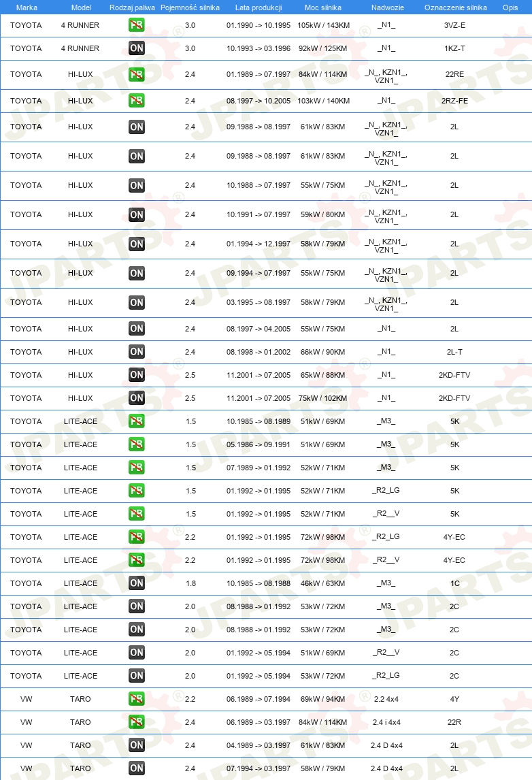Click petrol icon in 4Y-EC _R2__V row
The height and width of the screenshot is (780, 532).
(x=136, y=560)
